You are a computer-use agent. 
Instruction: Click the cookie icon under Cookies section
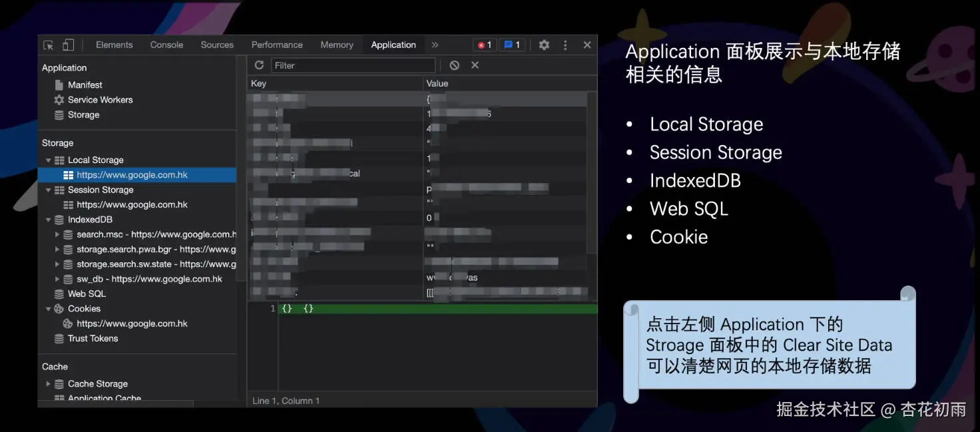pos(67,323)
